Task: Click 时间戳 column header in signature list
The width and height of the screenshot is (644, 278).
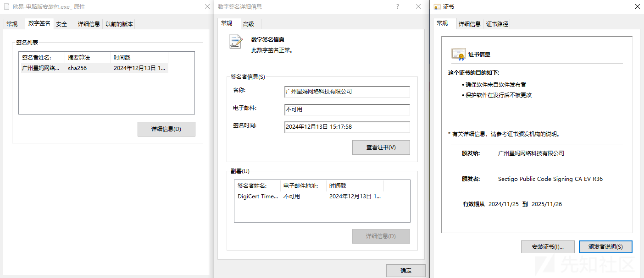Action: tap(139, 58)
